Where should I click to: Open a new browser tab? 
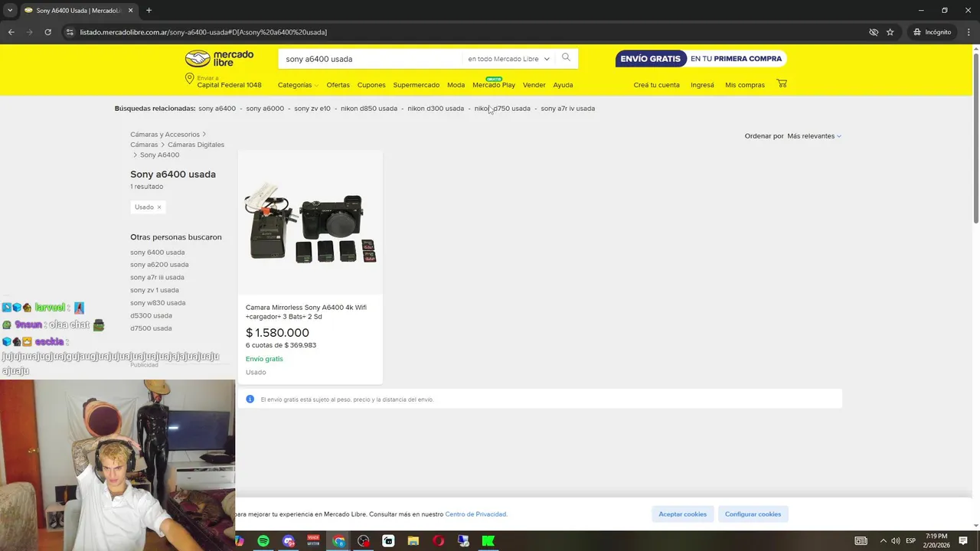pos(149,11)
